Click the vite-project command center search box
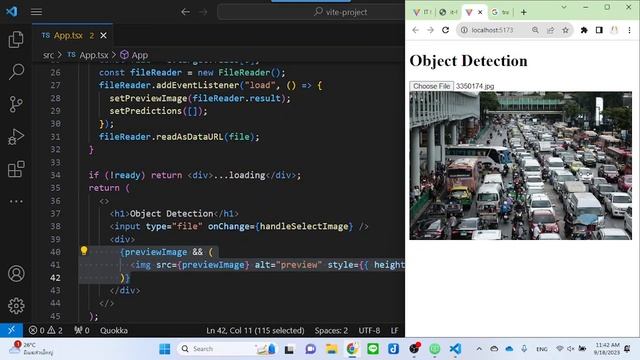This screenshot has height=360, width=640. [311, 12]
